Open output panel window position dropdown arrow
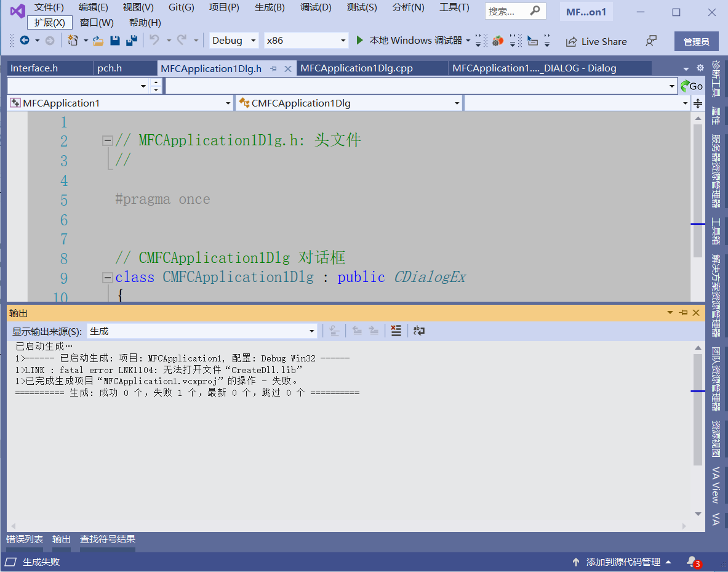Image resolution: width=728 pixels, height=572 pixels. [670, 313]
